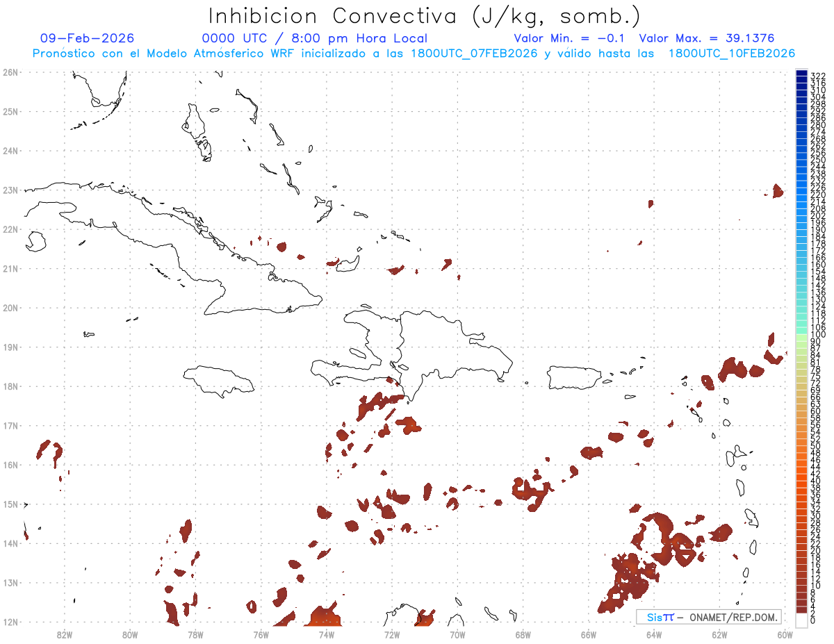Viewport: 834px width, 644px height.
Task: Click the latitude label 25N
Action: point(10,111)
